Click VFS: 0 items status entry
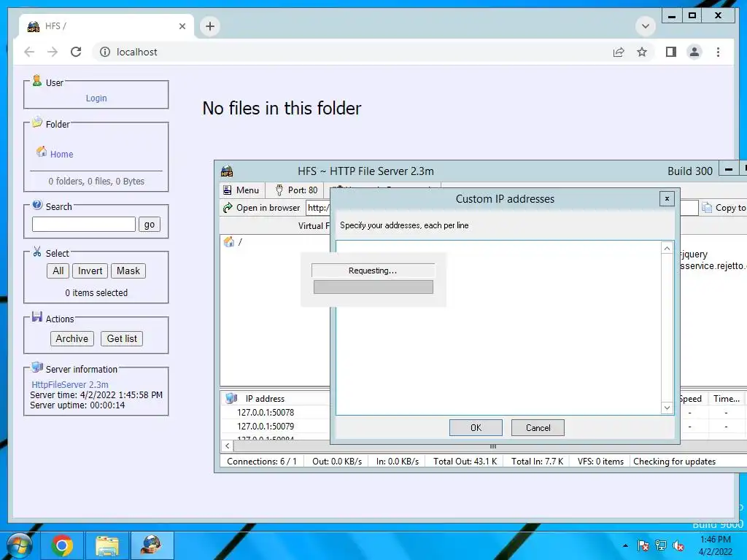This screenshot has width=747, height=560. (x=600, y=462)
